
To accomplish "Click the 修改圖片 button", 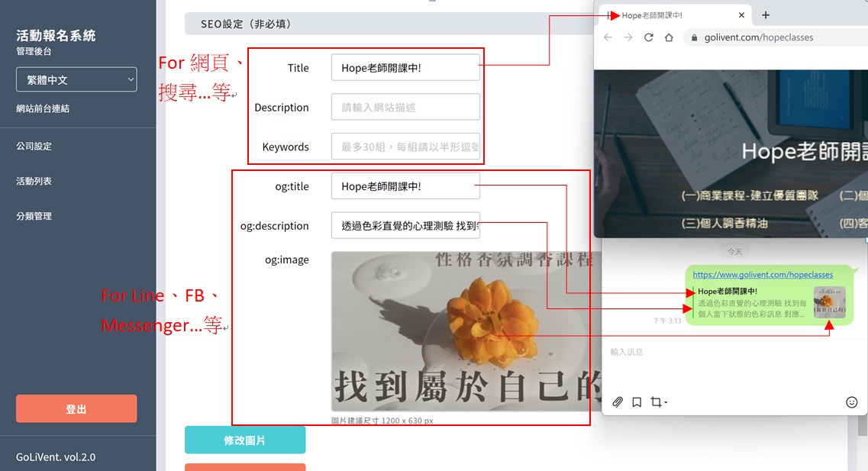I will [x=245, y=440].
